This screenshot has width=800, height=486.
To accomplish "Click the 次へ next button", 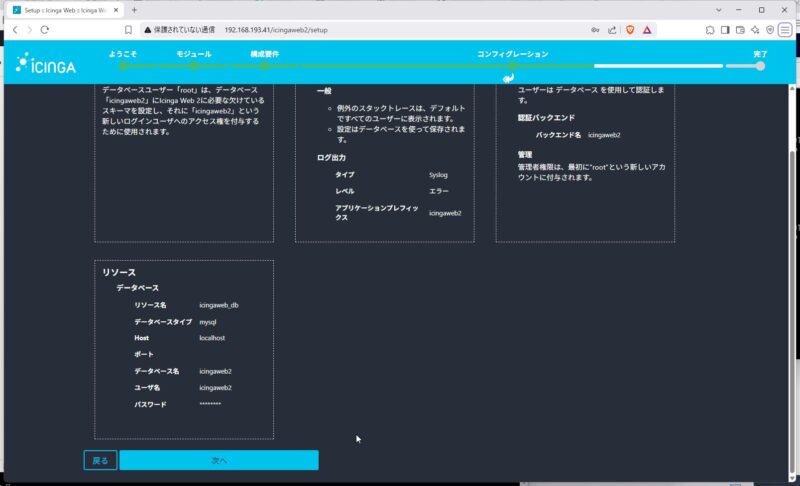I will point(219,460).
